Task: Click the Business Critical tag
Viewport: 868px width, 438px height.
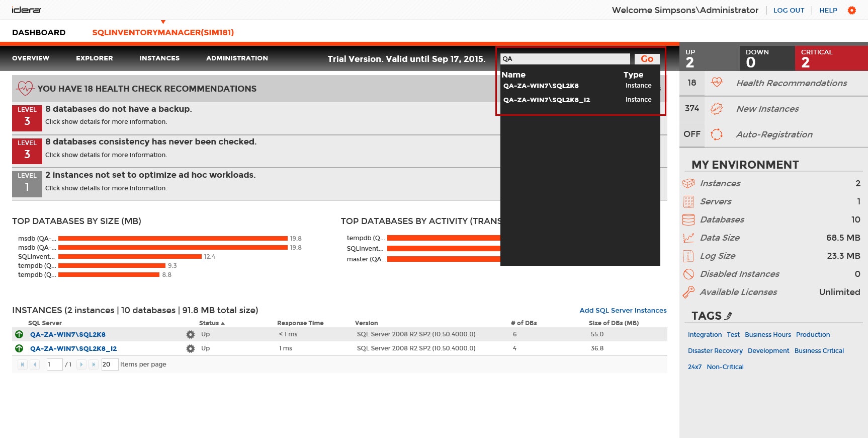Action: (819, 351)
